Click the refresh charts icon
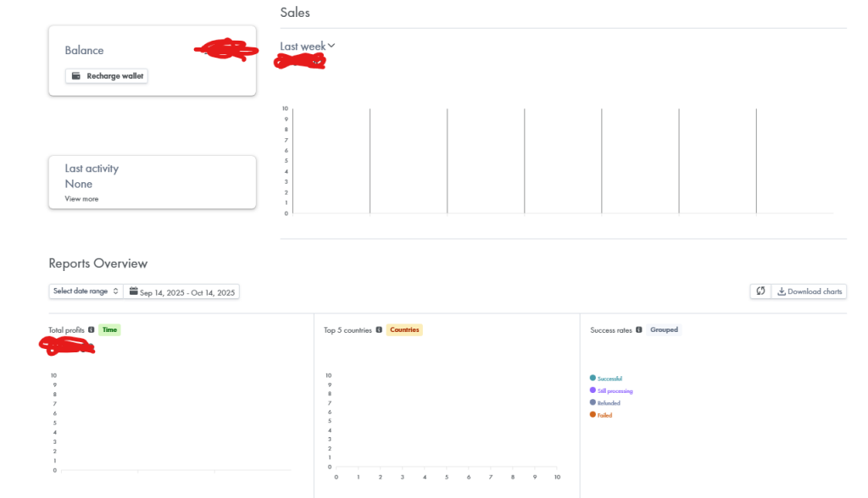Image resolution: width=868 pixels, height=498 pixels. pyautogui.click(x=760, y=291)
